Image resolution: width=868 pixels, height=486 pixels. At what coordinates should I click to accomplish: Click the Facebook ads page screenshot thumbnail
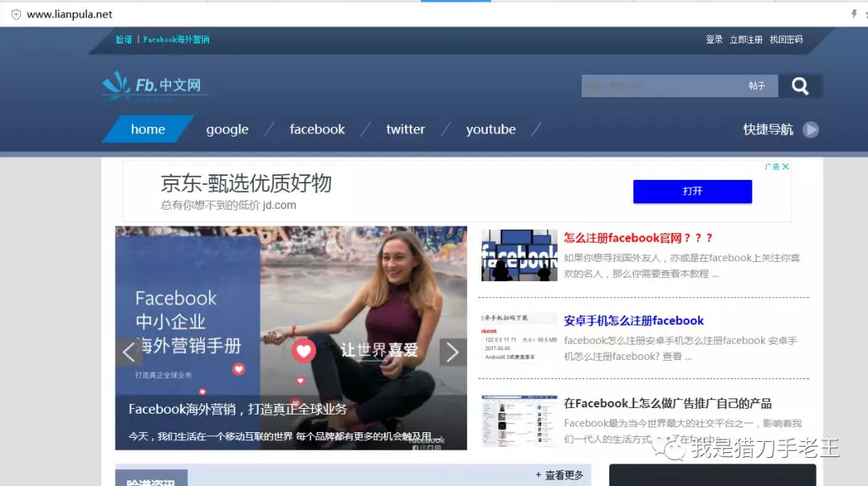point(519,421)
